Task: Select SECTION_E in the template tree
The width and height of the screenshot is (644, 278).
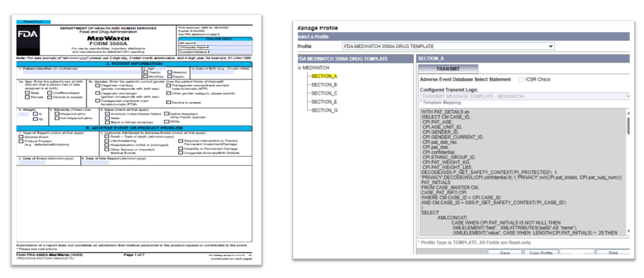Action: coord(324,102)
